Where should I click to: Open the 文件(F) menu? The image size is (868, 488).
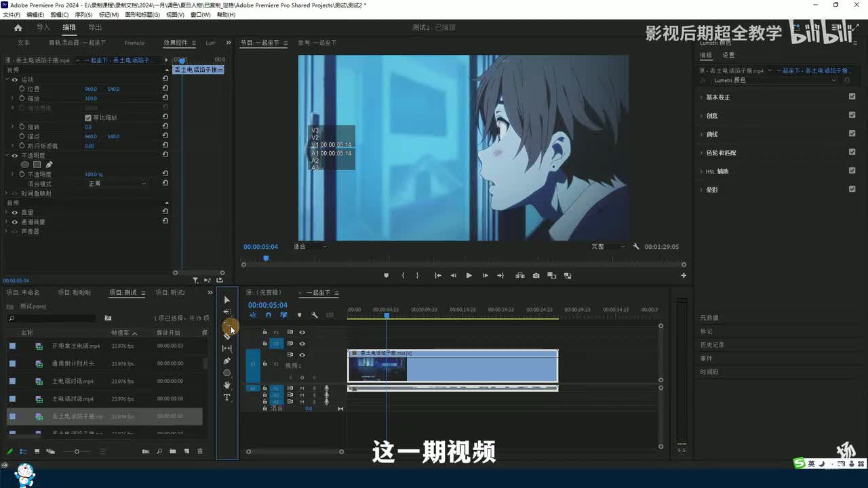coord(12,14)
